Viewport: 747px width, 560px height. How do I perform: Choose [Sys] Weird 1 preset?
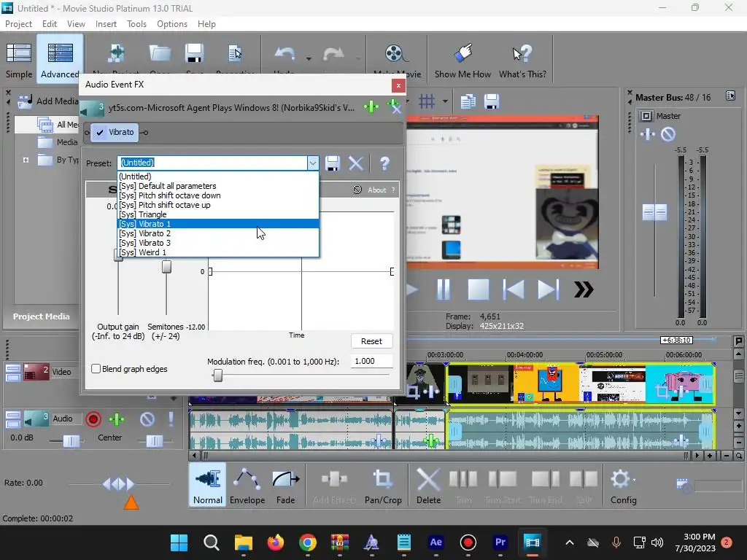[x=218, y=252]
